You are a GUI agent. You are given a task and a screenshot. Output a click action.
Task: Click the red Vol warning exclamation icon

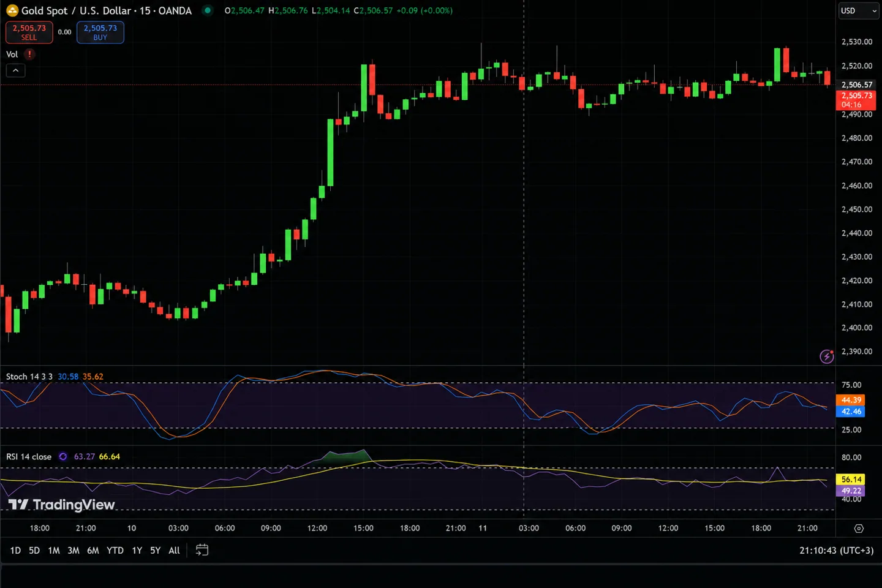coord(29,54)
